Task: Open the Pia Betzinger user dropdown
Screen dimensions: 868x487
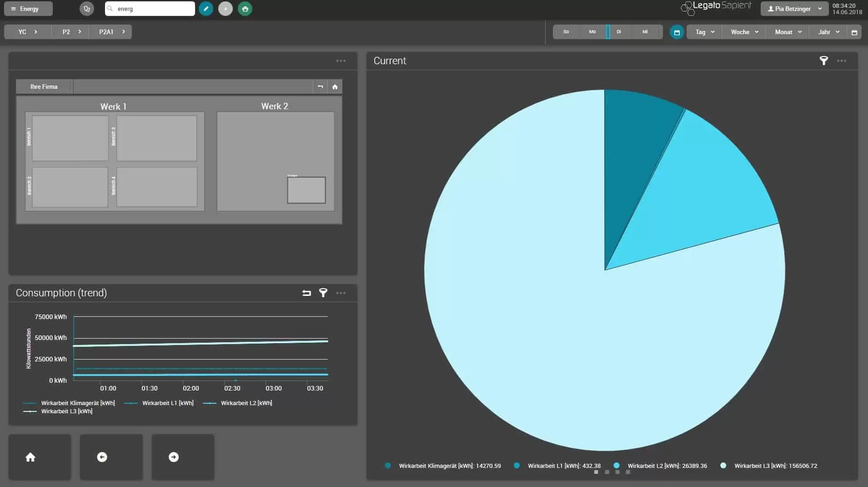Action: (x=794, y=9)
